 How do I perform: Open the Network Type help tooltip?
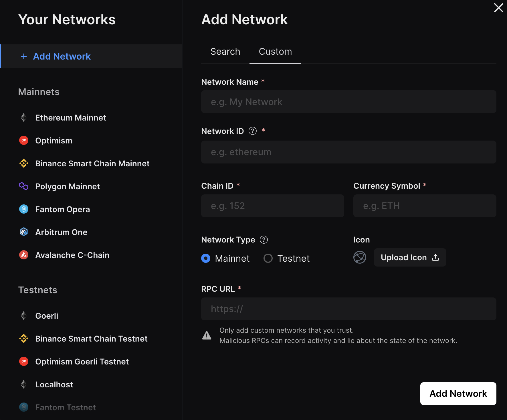click(x=264, y=240)
